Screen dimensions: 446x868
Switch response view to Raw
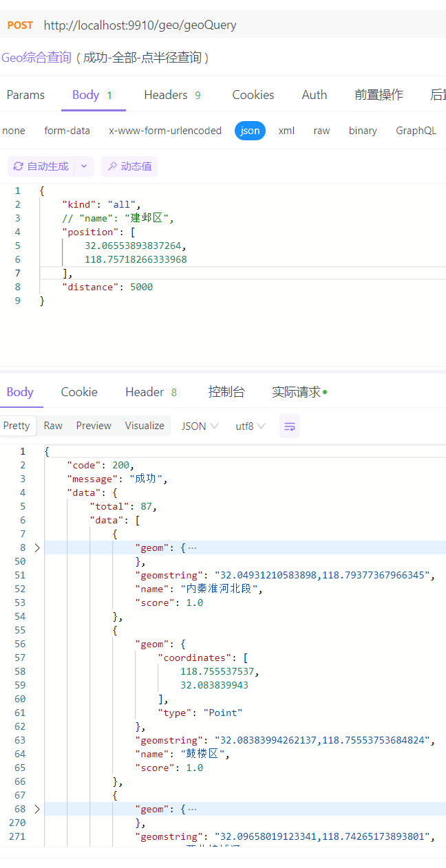(x=53, y=426)
